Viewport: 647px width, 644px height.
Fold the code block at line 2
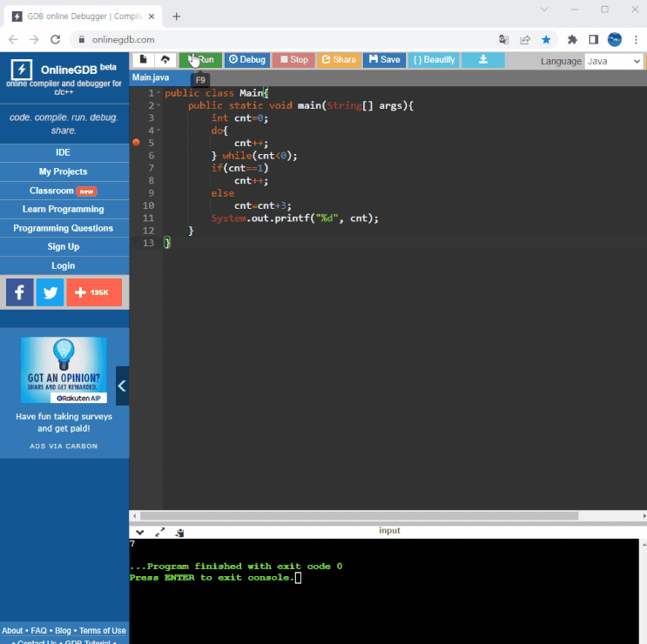coord(158,105)
